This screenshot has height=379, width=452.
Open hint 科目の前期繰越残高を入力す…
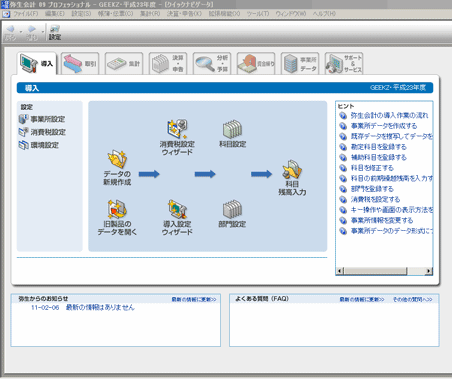pos(391,179)
